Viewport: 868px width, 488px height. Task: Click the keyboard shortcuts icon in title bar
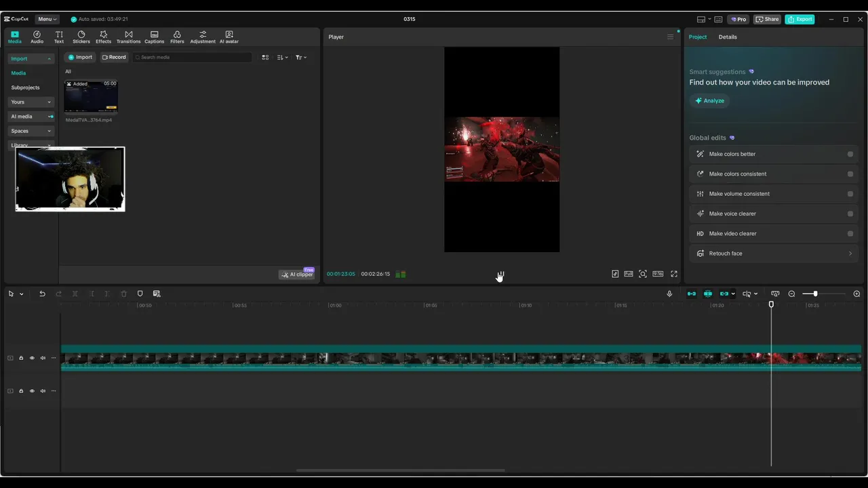(718, 19)
